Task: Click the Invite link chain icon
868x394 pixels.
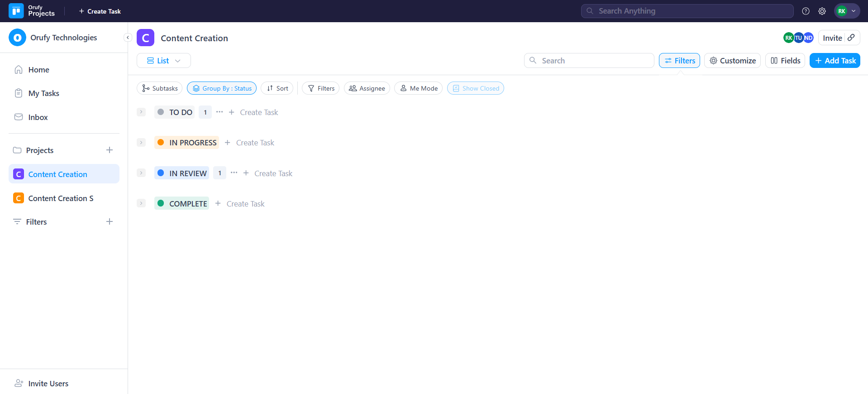Action: click(x=851, y=38)
